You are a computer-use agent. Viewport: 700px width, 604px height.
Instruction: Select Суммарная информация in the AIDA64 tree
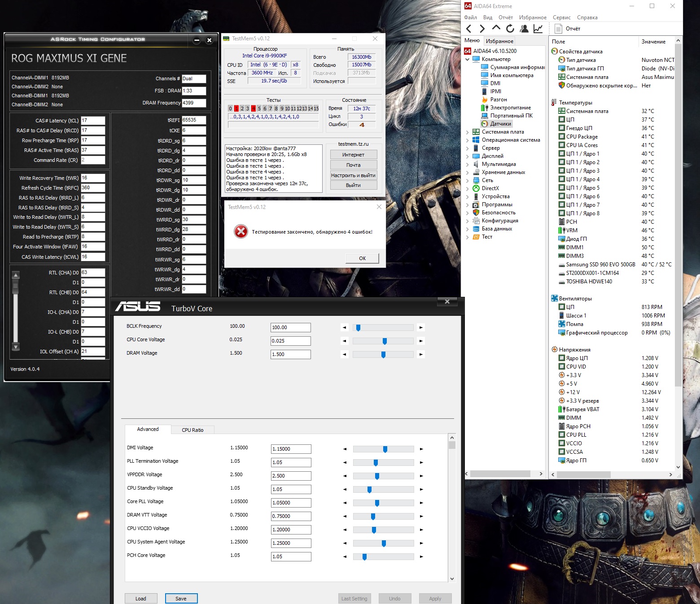(x=513, y=67)
